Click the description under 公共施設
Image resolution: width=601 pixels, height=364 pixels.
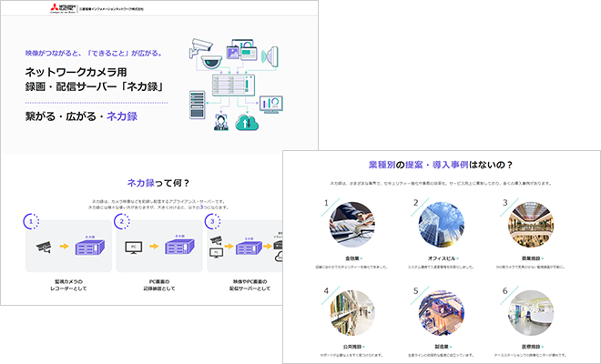351,355
